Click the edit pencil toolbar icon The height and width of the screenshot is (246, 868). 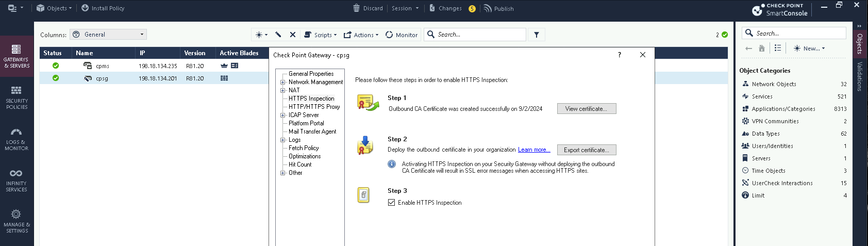[x=278, y=35]
